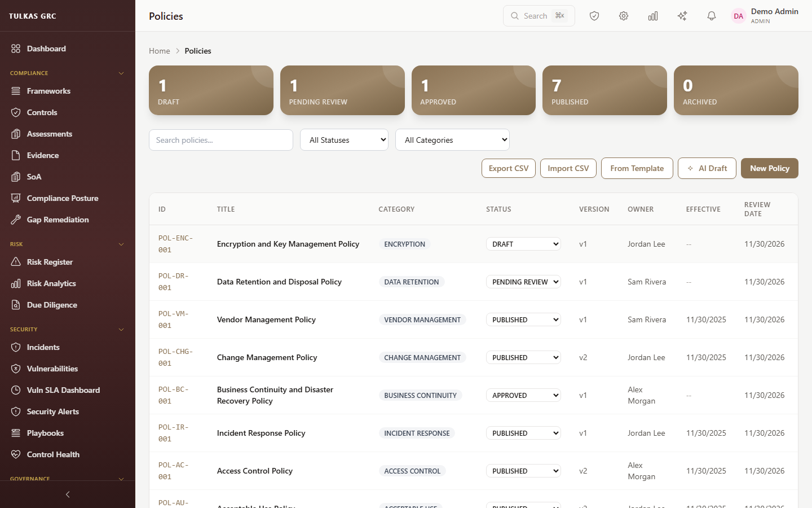
Task: Open the All Categories filter dropdown
Action: click(x=452, y=140)
